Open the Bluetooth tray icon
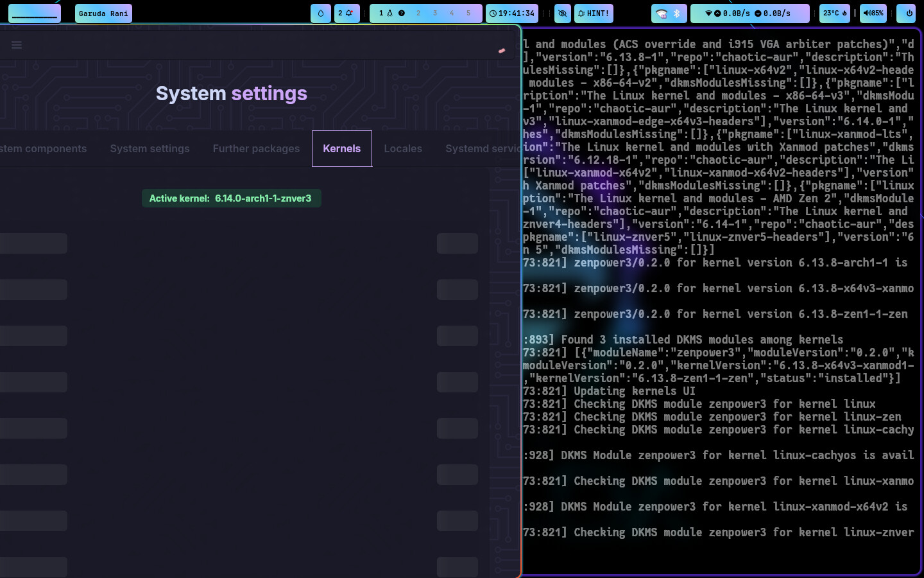The width and height of the screenshot is (924, 578). [676, 13]
